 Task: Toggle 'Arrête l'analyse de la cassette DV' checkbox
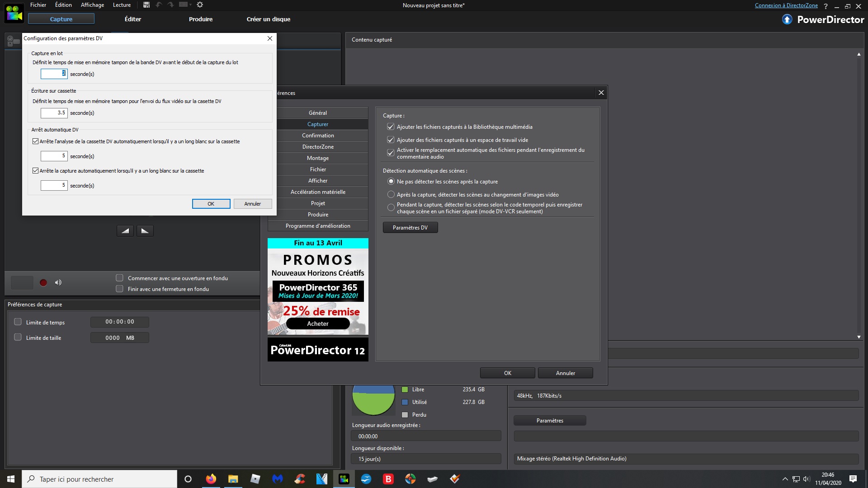(35, 141)
